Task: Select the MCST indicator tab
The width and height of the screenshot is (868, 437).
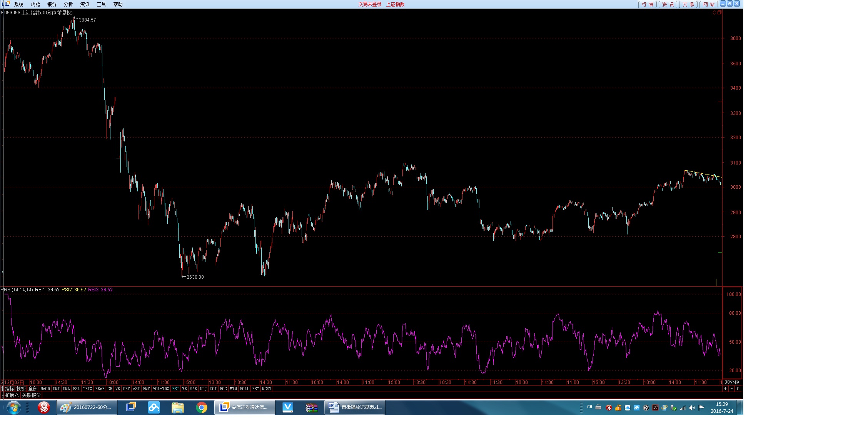Action: [x=267, y=389]
